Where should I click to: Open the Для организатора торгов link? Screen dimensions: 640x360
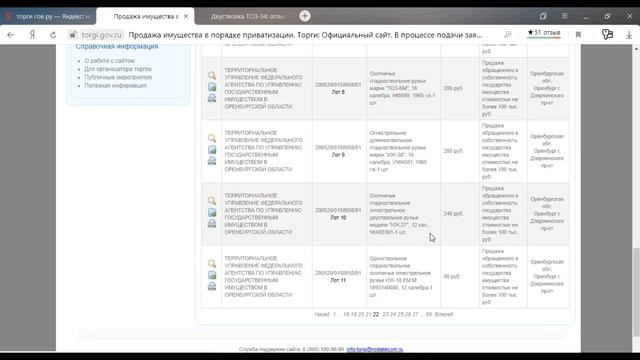pos(118,69)
